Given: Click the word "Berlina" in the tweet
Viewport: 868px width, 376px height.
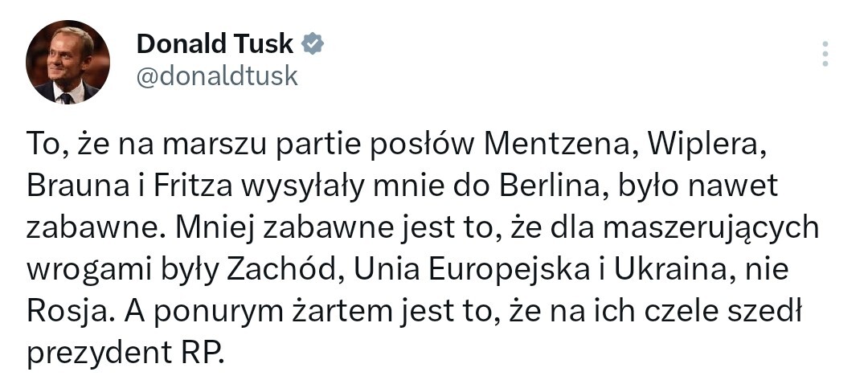Looking at the screenshot, I should tap(537, 187).
